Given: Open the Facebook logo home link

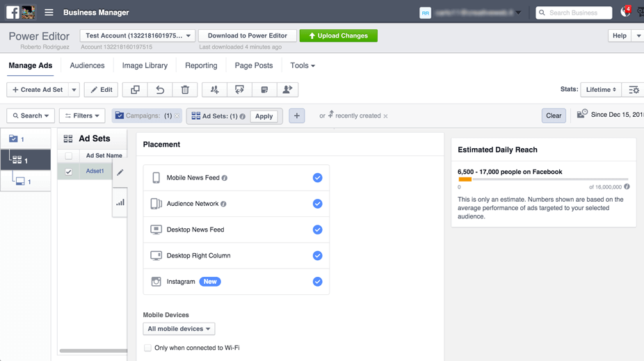Looking at the screenshot, I should 13,13.
